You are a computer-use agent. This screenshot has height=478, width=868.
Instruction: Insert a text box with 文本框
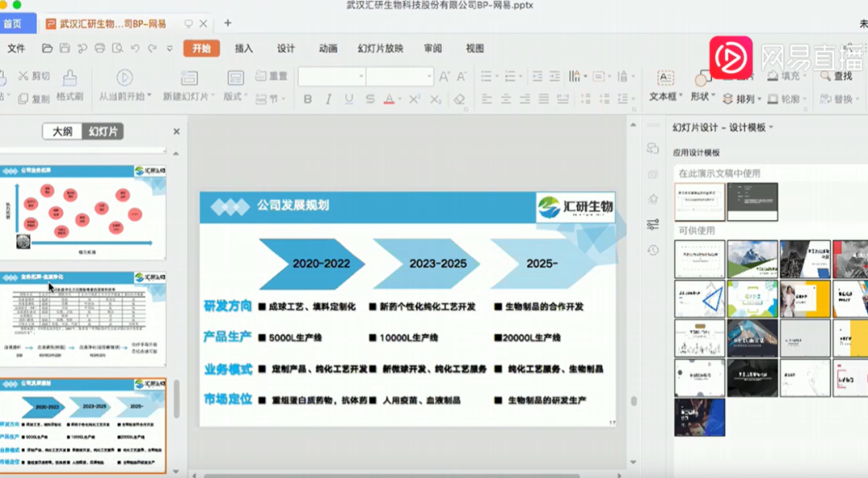click(x=665, y=86)
